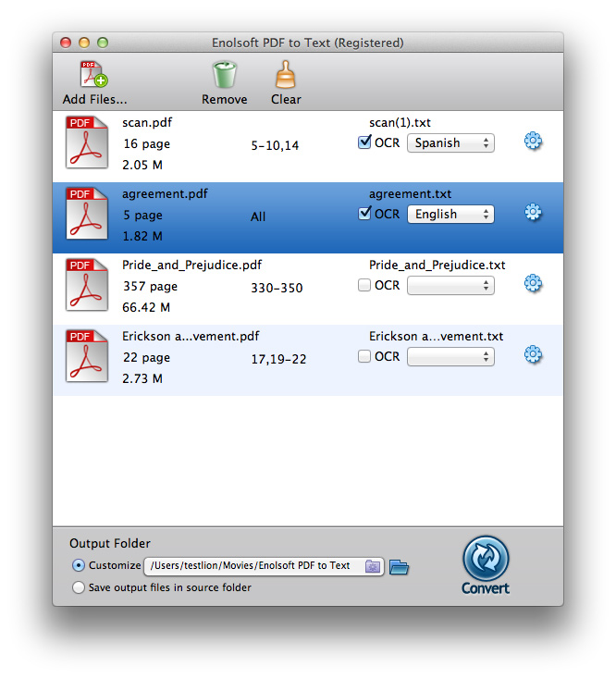Open settings gear for scan.pdf

(533, 142)
